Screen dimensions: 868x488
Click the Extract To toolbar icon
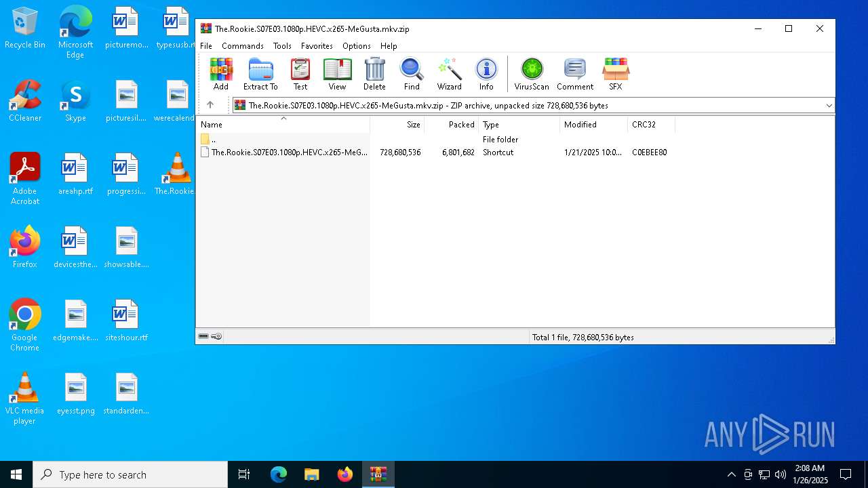click(x=260, y=74)
